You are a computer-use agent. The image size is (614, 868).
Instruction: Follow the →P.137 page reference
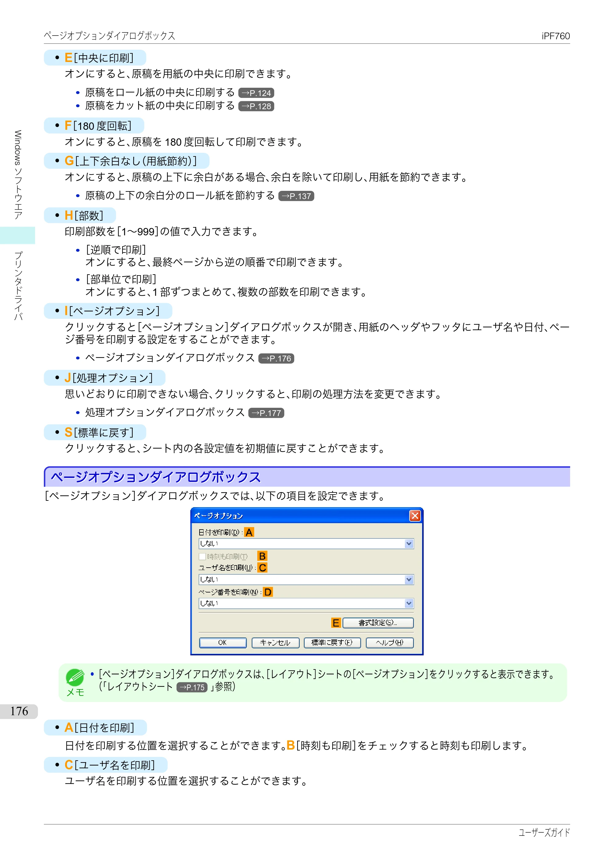[x=296, y=196]
